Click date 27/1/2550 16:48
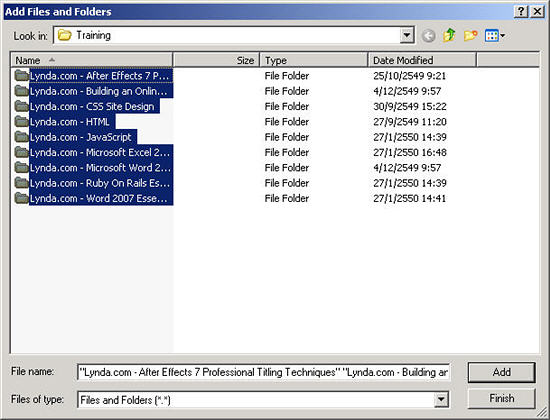 410,153
